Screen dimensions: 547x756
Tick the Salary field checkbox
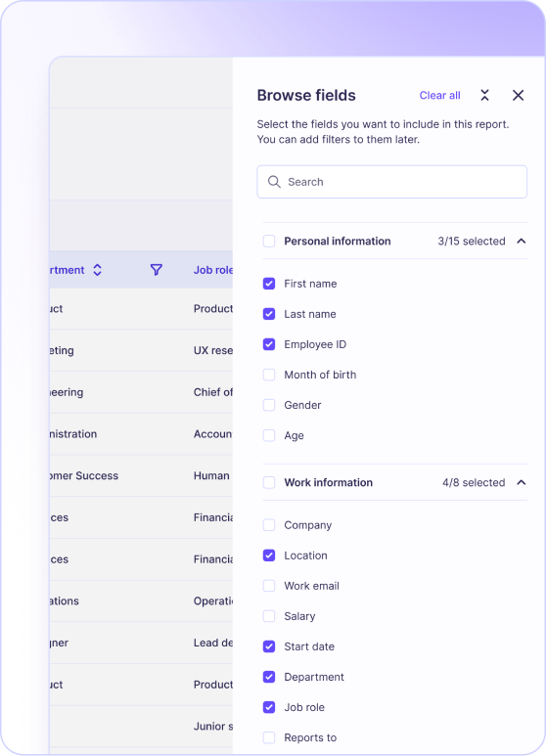coord(269,616)
